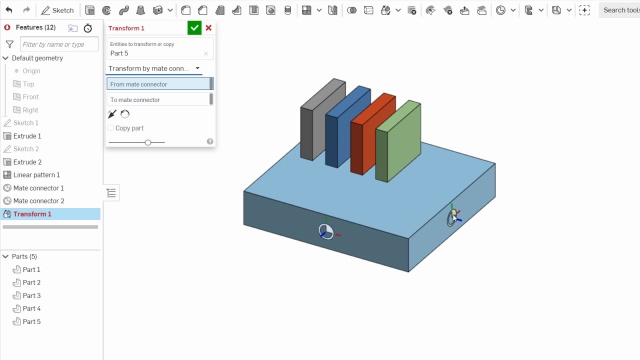640x360 pixels.
Task: Enable the Copy part checkbox
Action: pyautogui.click(x=110, y=128)
